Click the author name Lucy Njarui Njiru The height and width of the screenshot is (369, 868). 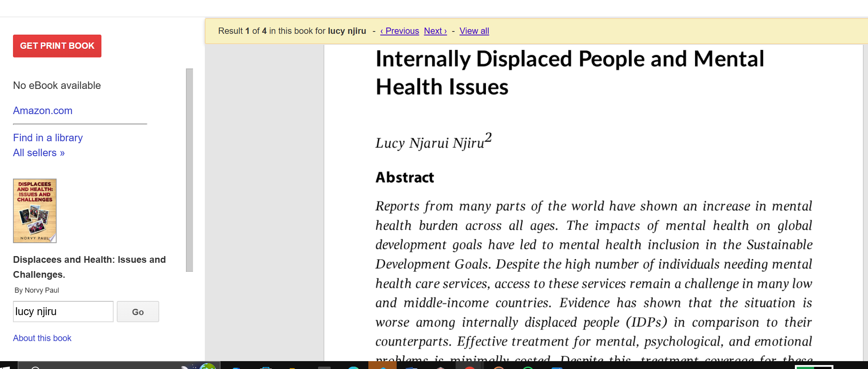429,143
